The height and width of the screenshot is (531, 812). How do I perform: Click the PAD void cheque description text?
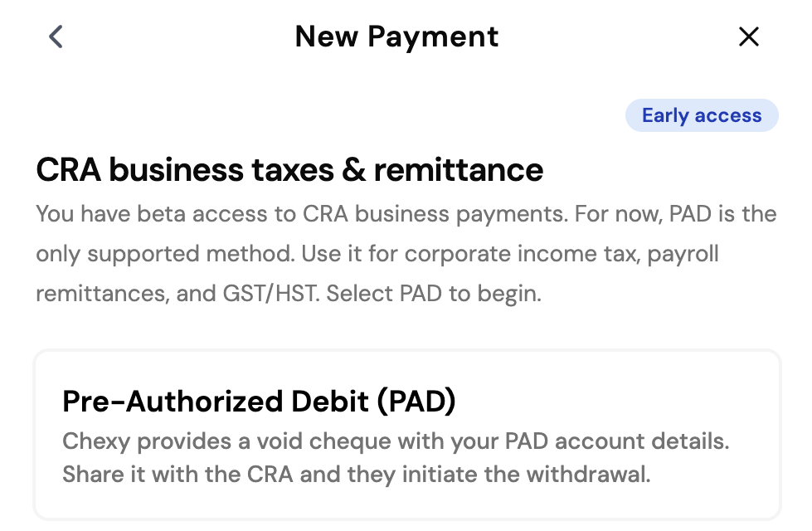[x=398, y=457]
